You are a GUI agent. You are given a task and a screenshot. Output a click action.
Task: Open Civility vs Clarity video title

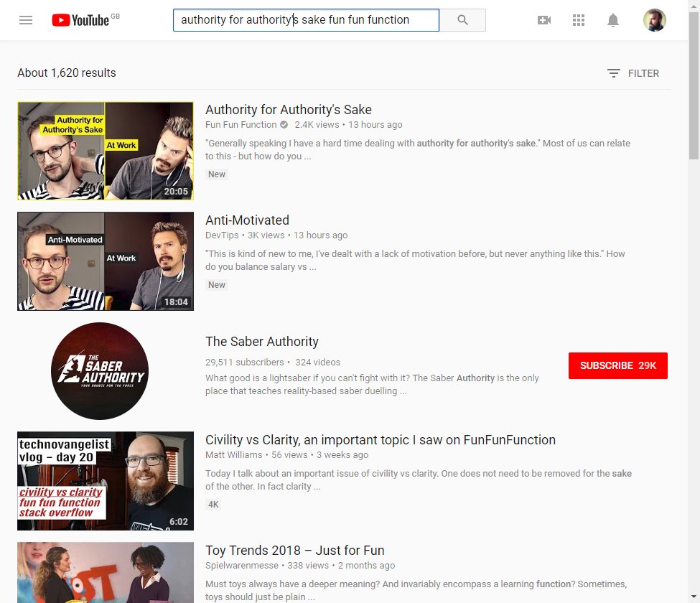[381, 439]
